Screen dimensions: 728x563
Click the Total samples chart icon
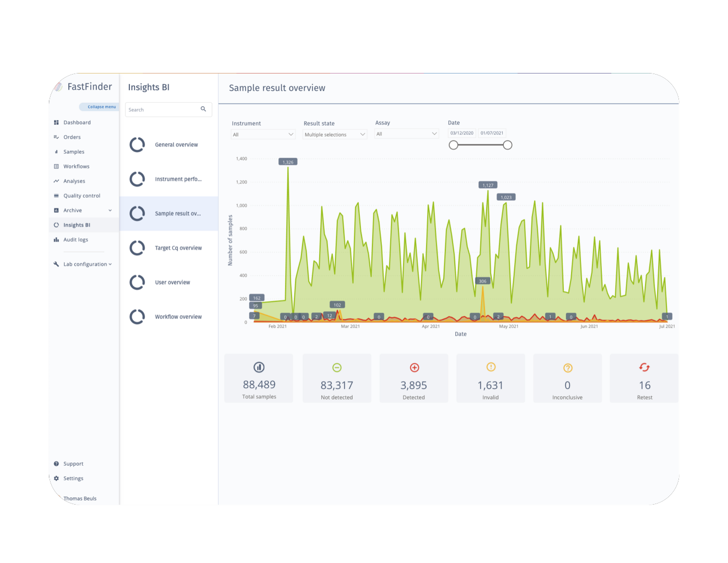tap(259, 367)
